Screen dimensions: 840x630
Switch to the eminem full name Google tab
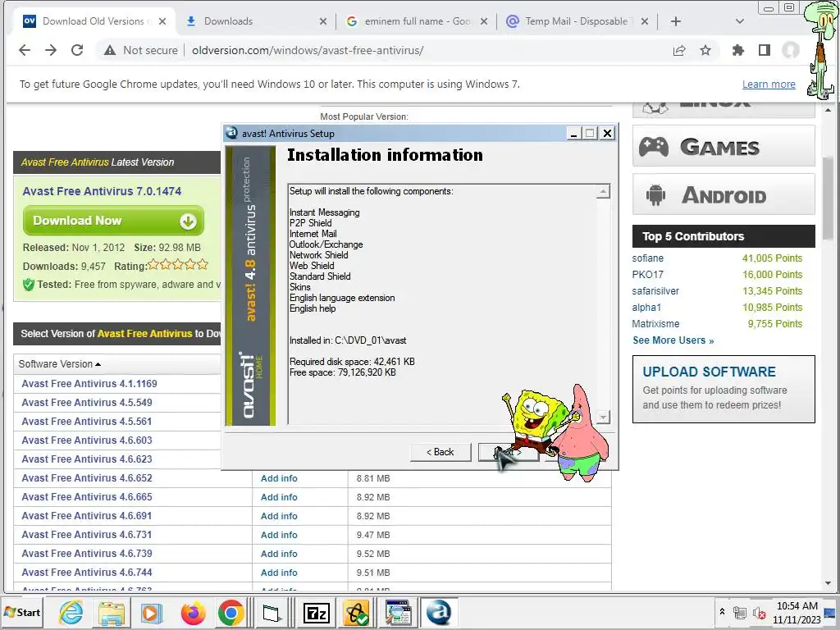pos(416,21)
